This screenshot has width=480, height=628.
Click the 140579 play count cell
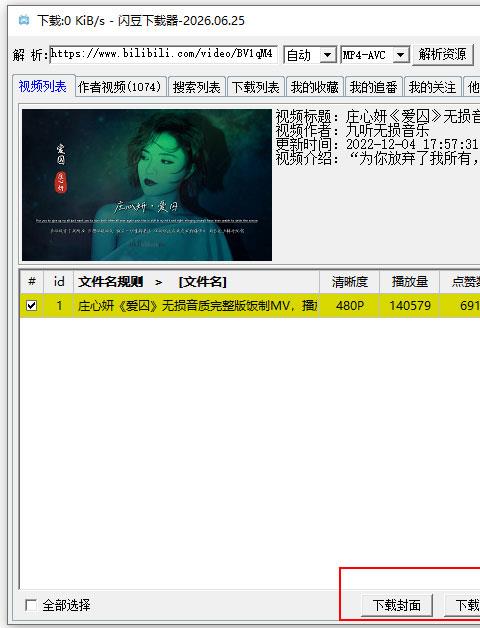pos(409,306)
